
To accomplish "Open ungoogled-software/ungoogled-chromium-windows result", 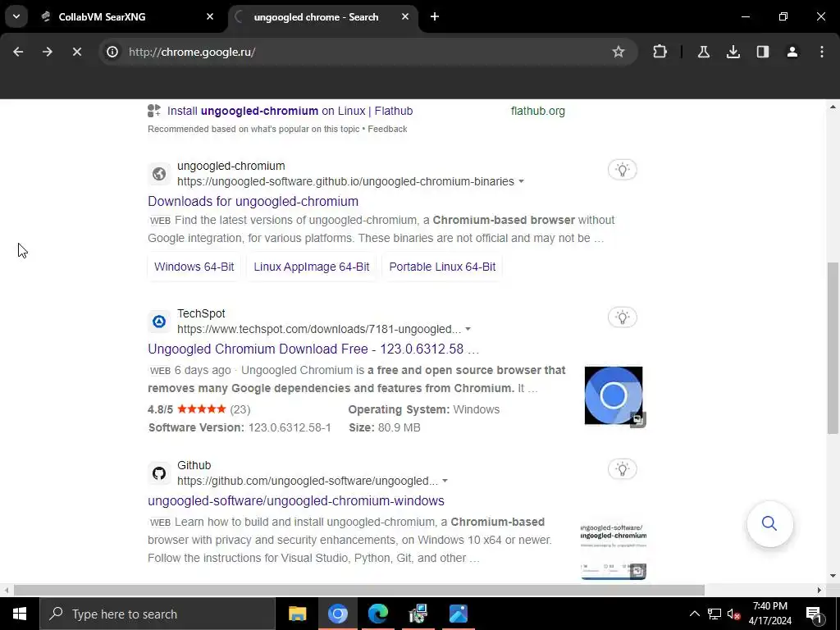I will [x=295, y=501].
